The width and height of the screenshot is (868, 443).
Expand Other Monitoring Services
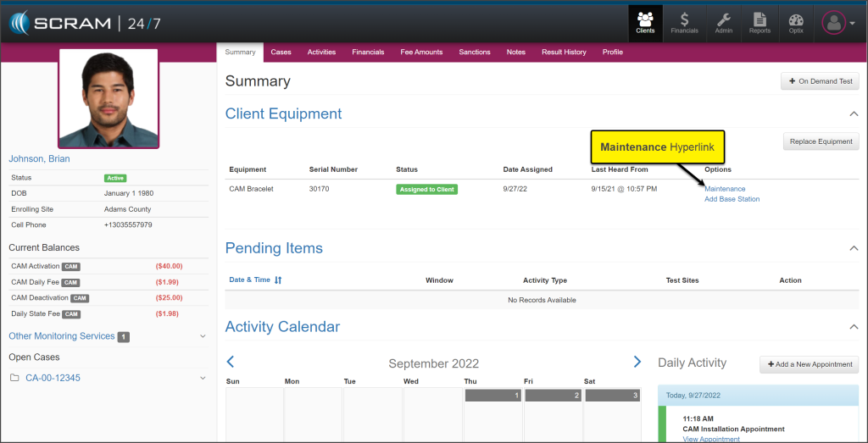point(202,336)
